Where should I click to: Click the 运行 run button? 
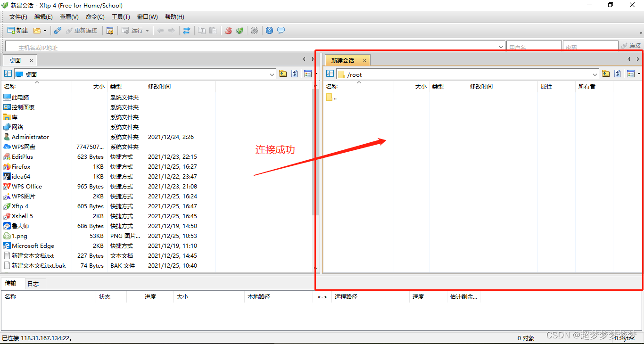132,31
